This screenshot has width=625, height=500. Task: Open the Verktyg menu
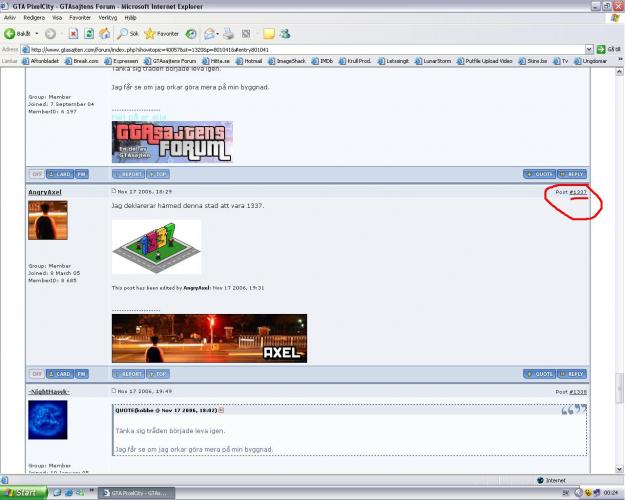point(108,18)
